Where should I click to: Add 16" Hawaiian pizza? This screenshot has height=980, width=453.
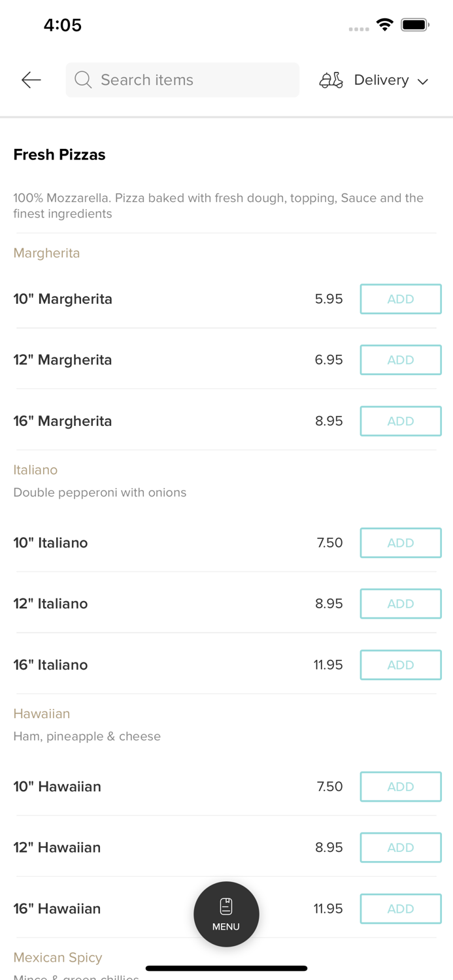[401, 909]
